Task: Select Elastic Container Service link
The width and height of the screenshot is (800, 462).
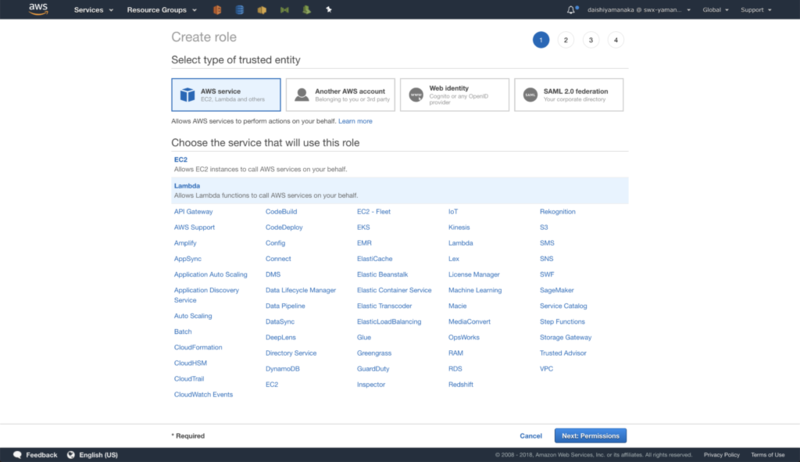Action: coord(394,290)
